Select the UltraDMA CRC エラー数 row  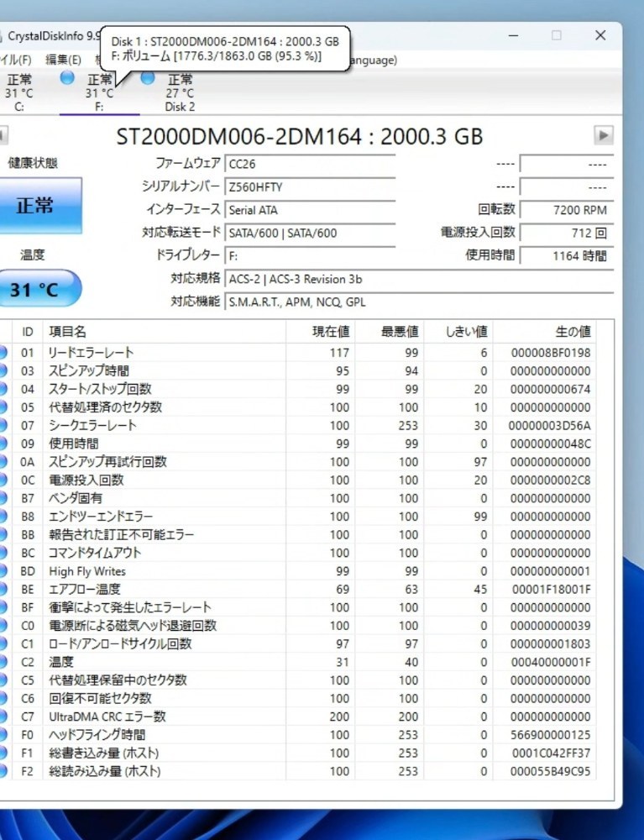[297, 717]
